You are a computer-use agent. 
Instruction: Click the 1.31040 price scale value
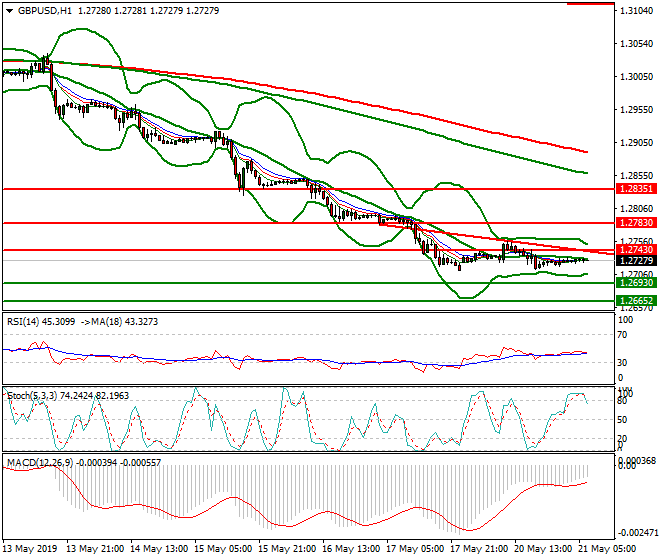pyautogui.click(x=637, y=11)
